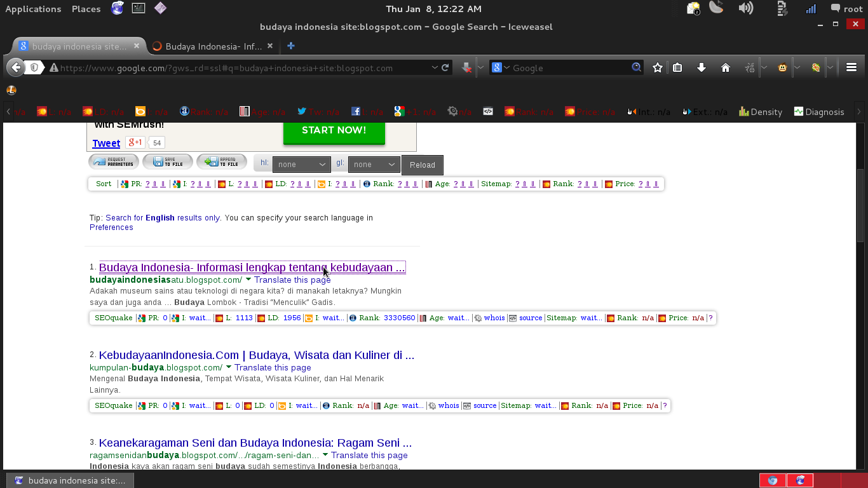
Task: Open the mail notification icon in the top panel
Action: pyautogui.click(x=693, y=8)
